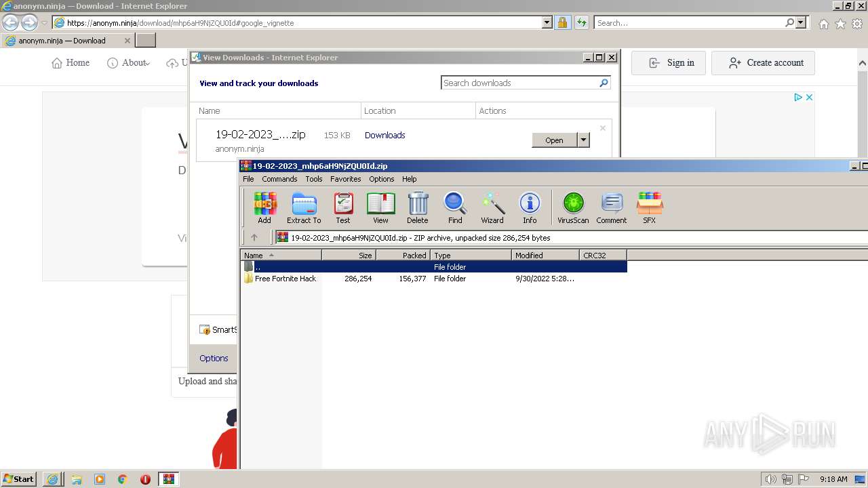Open the Options menu in WinRAR
The height and width of the screenshot is (488, 868).
tap(381, 179)
